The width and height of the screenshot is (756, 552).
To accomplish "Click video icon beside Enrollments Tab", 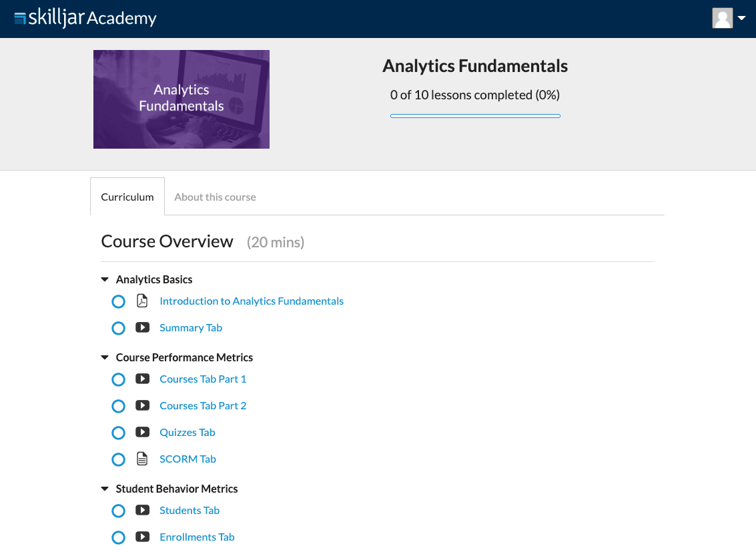I will coord(142,537).
